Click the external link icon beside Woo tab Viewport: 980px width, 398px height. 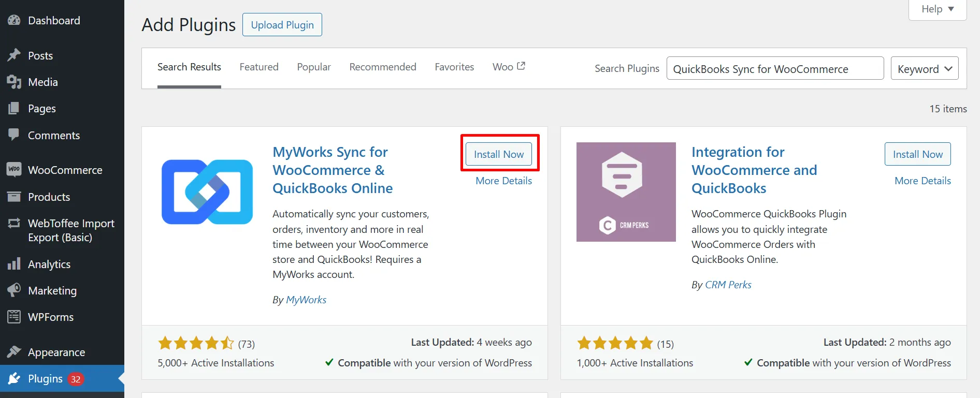pos(521,66)
